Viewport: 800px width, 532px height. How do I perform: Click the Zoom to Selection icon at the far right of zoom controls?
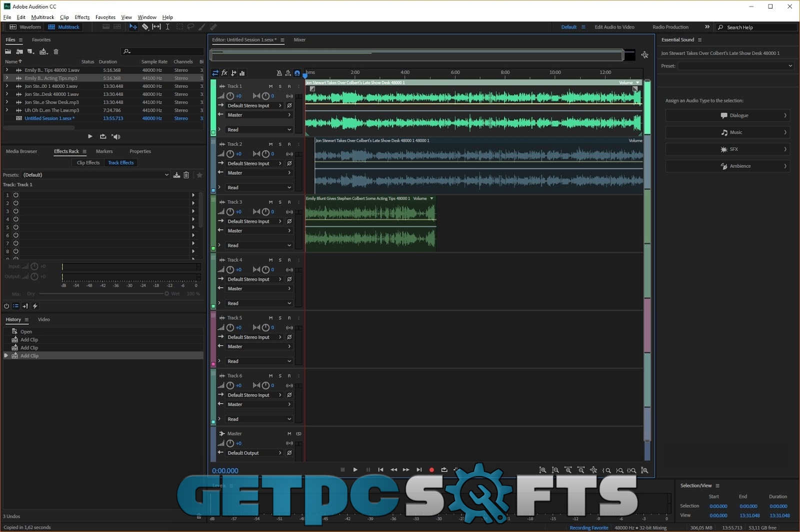(644, 470)
